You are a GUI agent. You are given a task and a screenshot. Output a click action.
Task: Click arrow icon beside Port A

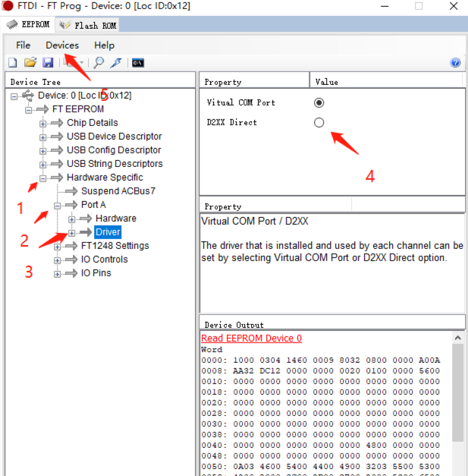tap(71, 205)
